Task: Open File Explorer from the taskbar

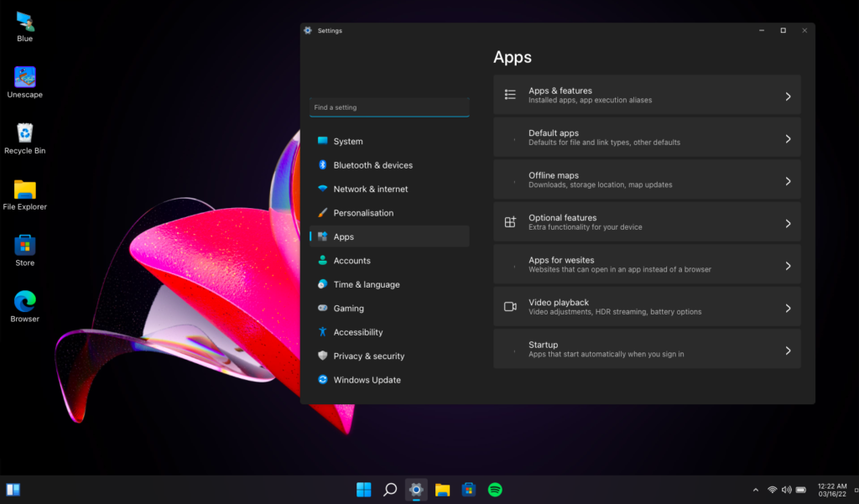Action: point(443,489)
